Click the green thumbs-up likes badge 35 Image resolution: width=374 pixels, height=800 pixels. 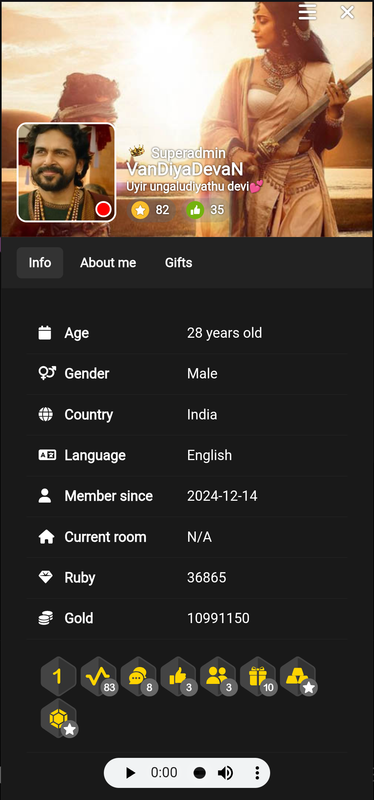205,210
